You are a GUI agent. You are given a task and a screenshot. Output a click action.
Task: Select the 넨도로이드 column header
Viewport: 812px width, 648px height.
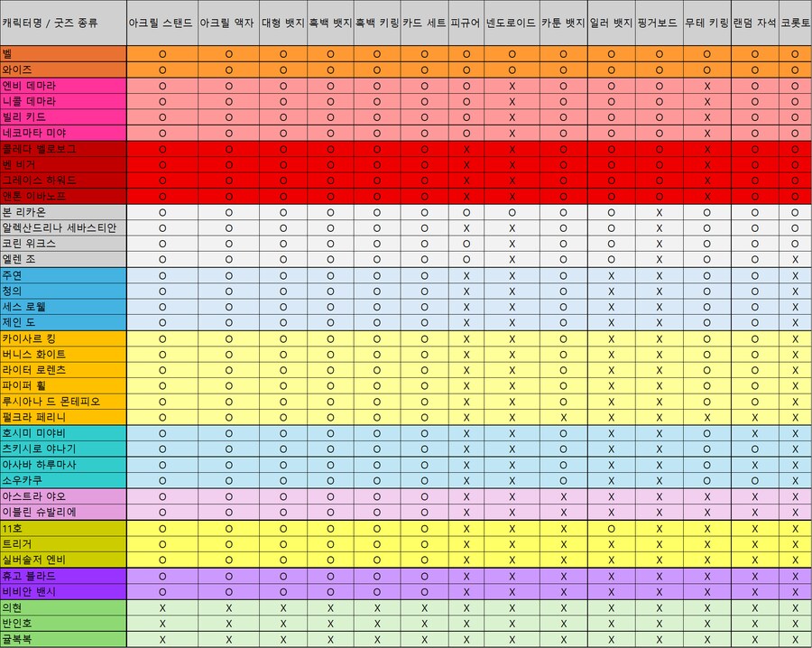point(512,23)
